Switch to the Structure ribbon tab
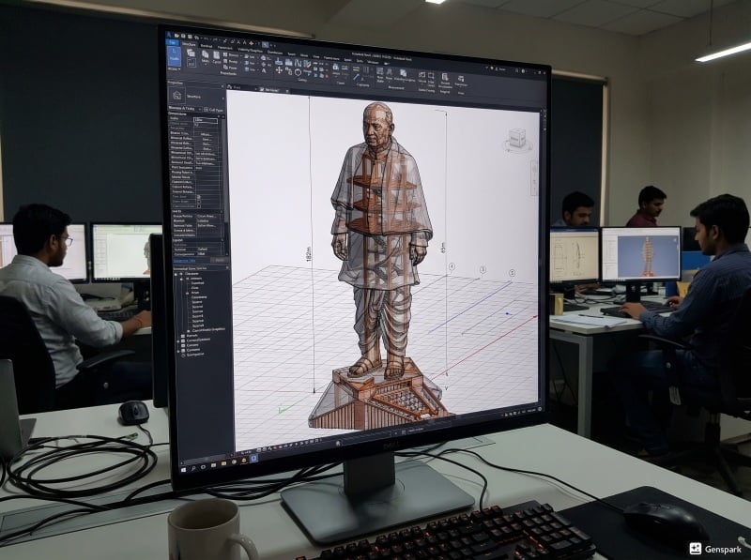Viewport: 751px width, 560px height. (x=189, y=44)
